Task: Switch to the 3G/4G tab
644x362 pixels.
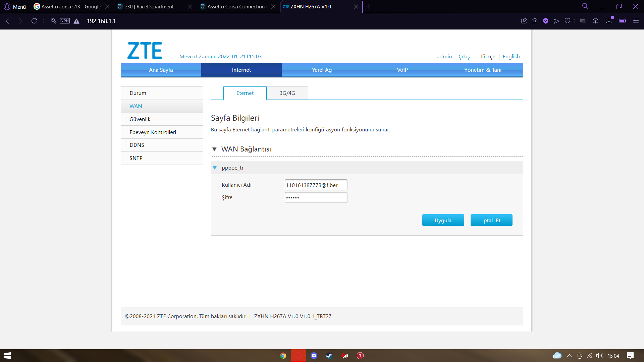Action: point(287,93)
